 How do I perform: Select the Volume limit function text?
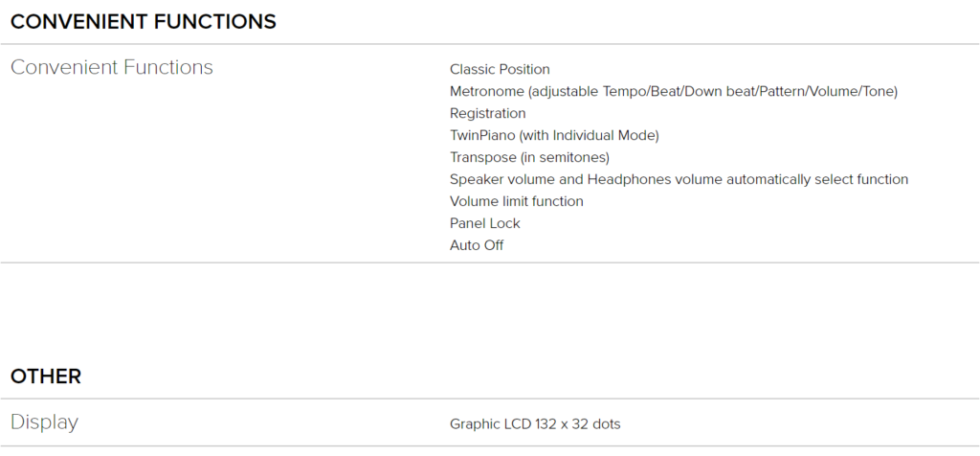[x=516, y=201]
